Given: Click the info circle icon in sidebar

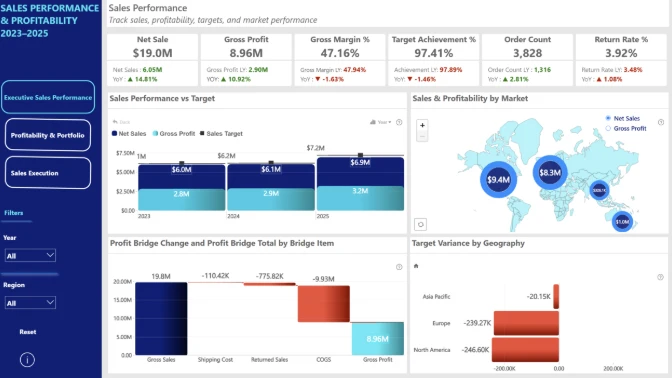Looking at the screenshot, I should pyautogui.click(x=27, y=360).
